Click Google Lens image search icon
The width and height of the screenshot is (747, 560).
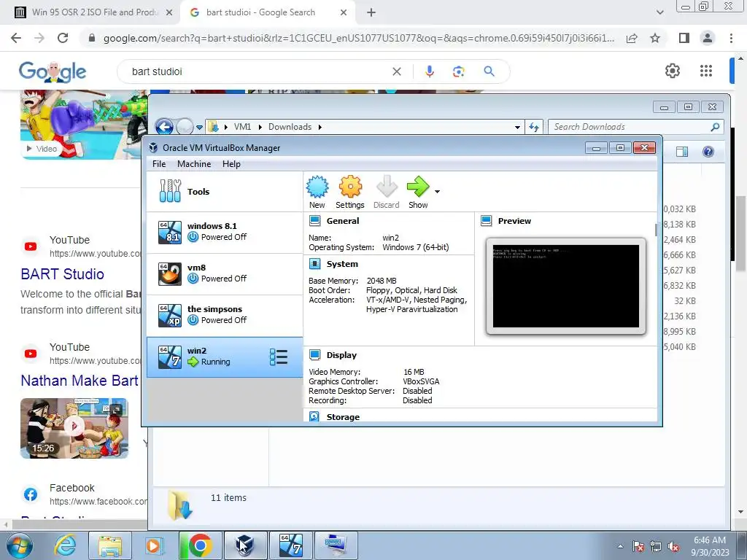[458, 71]
